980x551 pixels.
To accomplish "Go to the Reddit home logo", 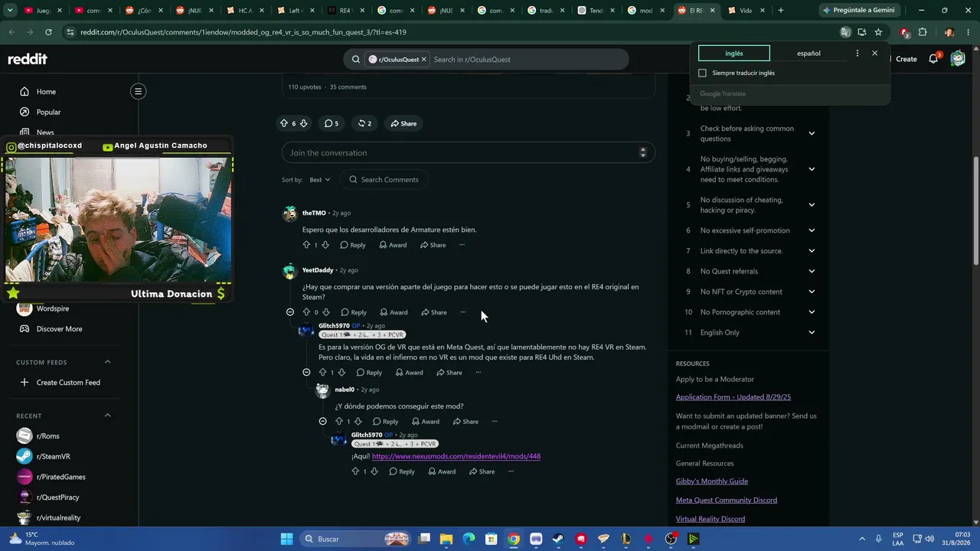I will point(28,59).
